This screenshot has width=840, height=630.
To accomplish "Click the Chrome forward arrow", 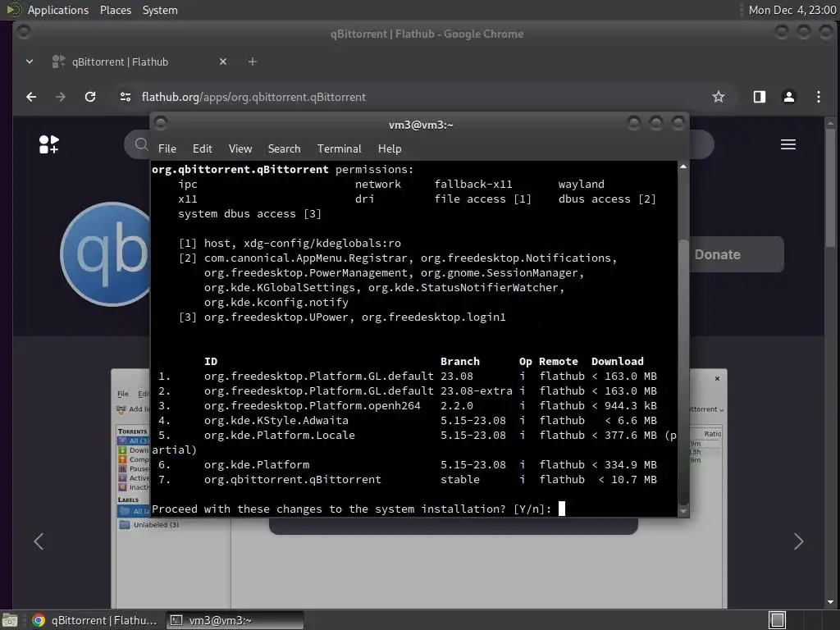I will (61, 97).
